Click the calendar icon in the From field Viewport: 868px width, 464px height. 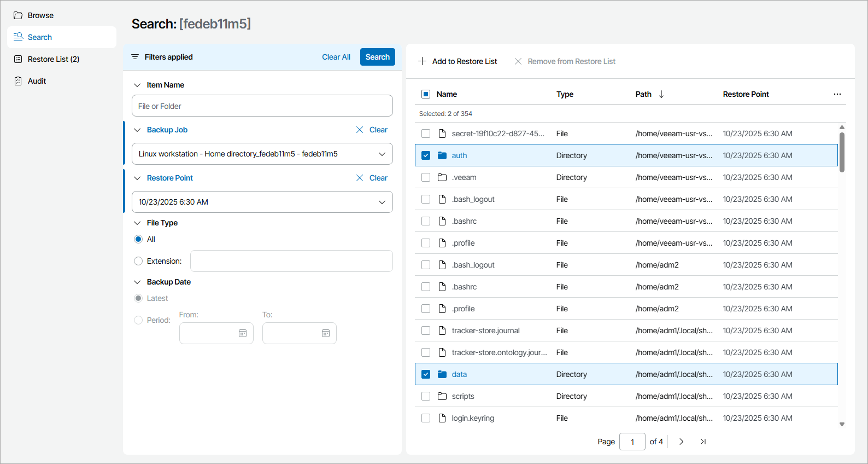pyautogui.click(x=243, y=333)
